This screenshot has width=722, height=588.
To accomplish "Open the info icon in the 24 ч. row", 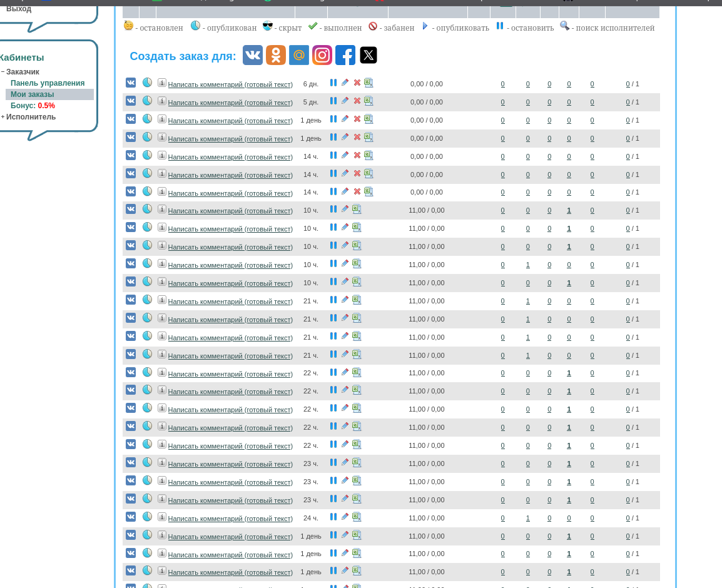I will coord(161,517).
